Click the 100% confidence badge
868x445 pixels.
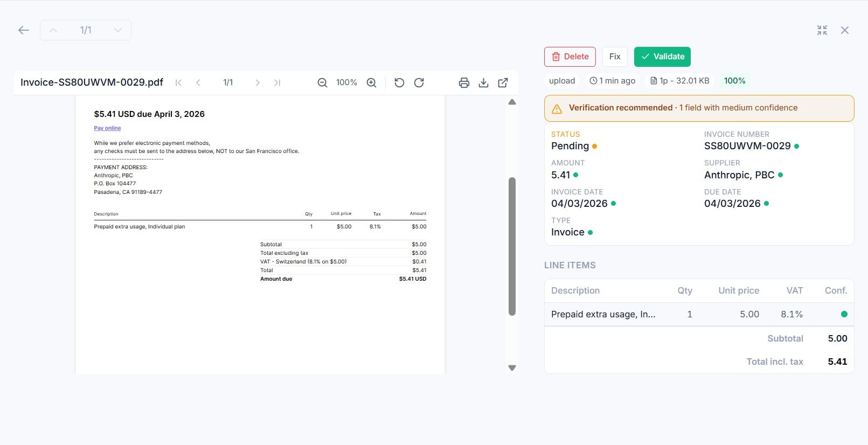click(x=734, y=81)
